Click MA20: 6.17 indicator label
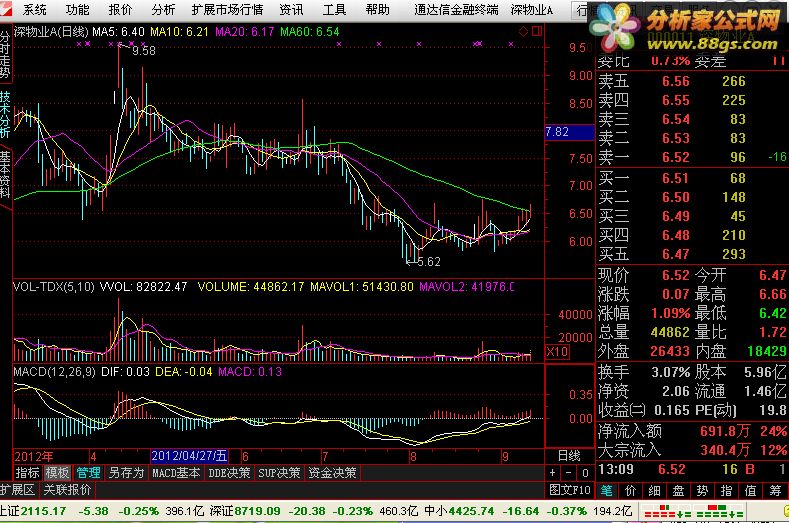The image size is (789, 523). tap(245, 32)
